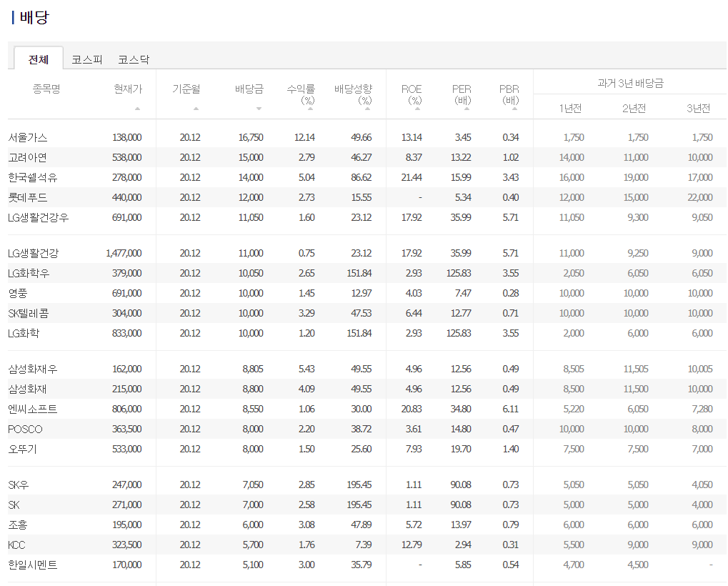This screenshot has width=728, height=586.
Task: Open the 조흥 stock link
Action: 18,525
